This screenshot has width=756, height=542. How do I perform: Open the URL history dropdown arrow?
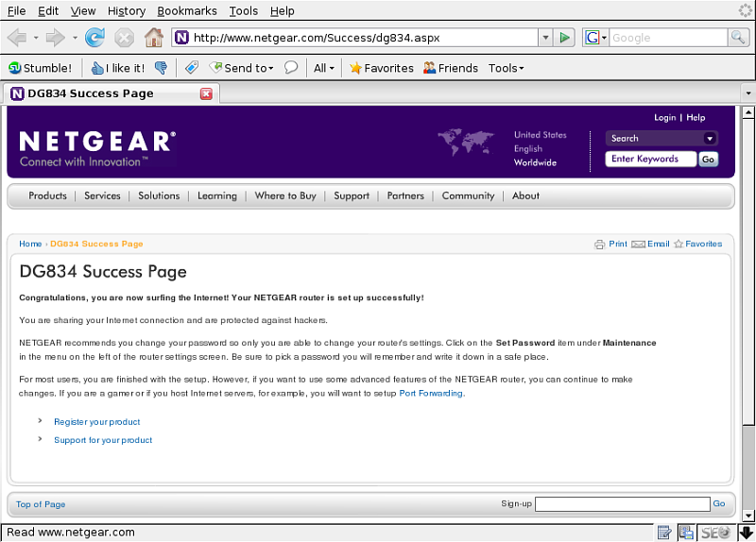coord(545,38)
